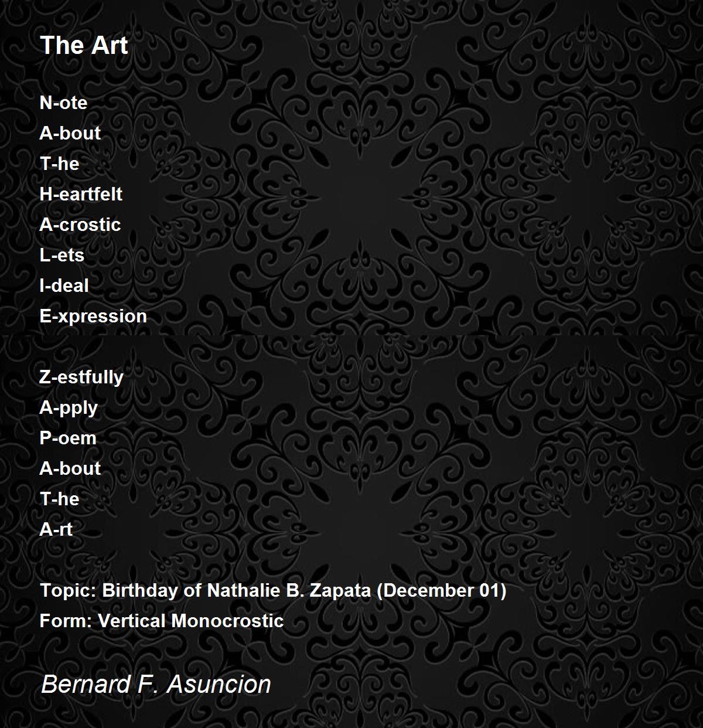Click the 'Z-estfully' line

tap(81, 377)
